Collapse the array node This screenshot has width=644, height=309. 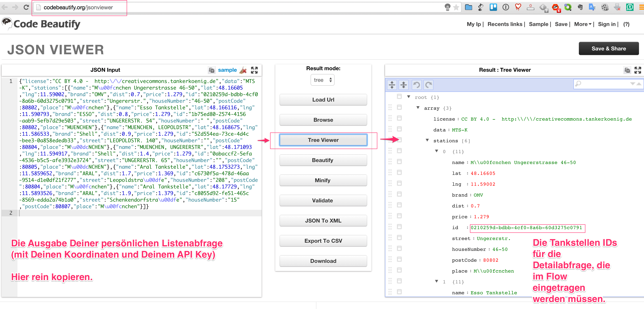coord(418,108)
